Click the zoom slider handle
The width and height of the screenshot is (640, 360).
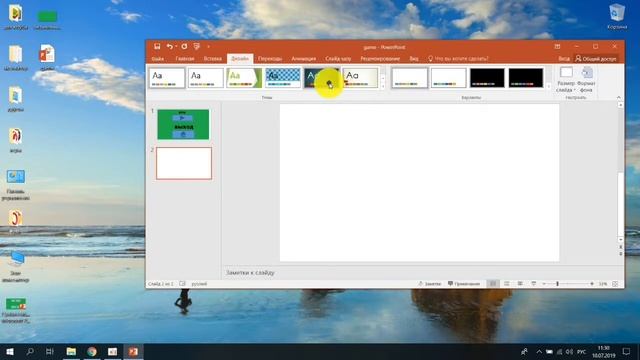[x=558, y=284]
